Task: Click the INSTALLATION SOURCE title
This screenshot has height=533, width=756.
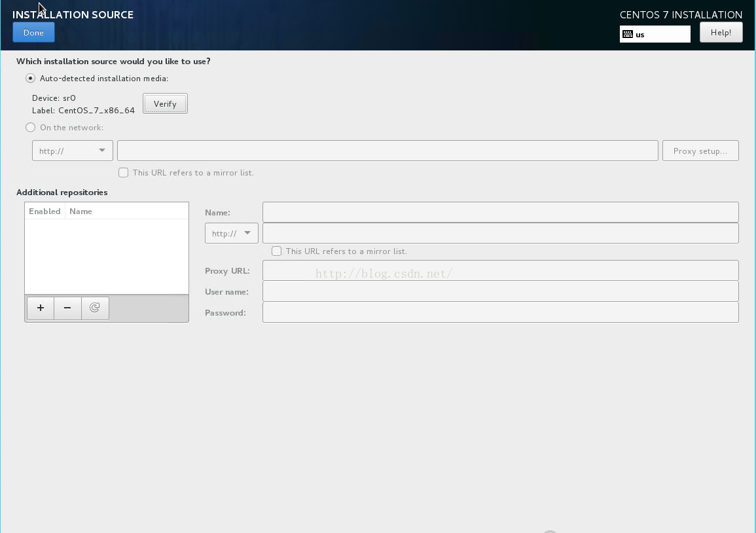Action: (x=73, y=15)
